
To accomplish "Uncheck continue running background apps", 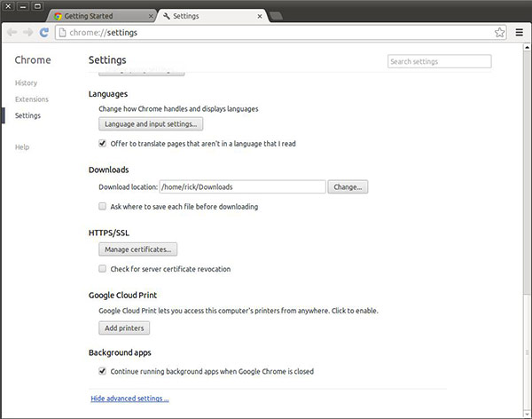I will coord(103,371).
